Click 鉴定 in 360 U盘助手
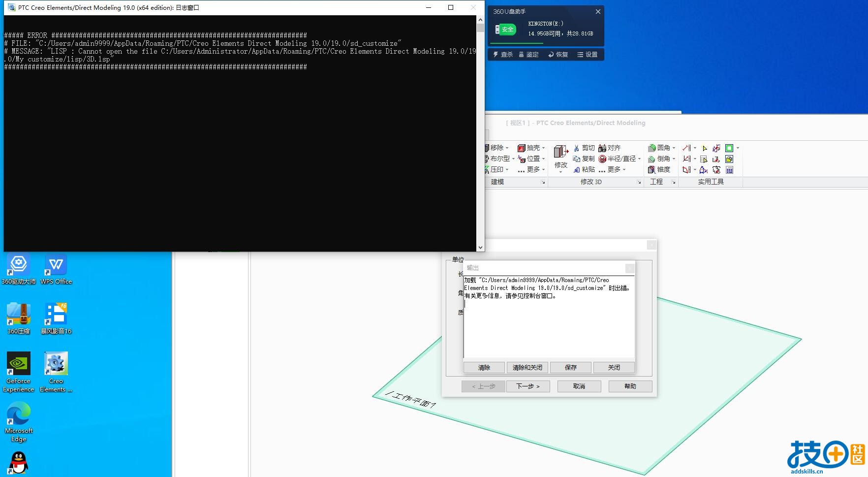The width and height of the screenshot is (868, 477). (529, 55)
